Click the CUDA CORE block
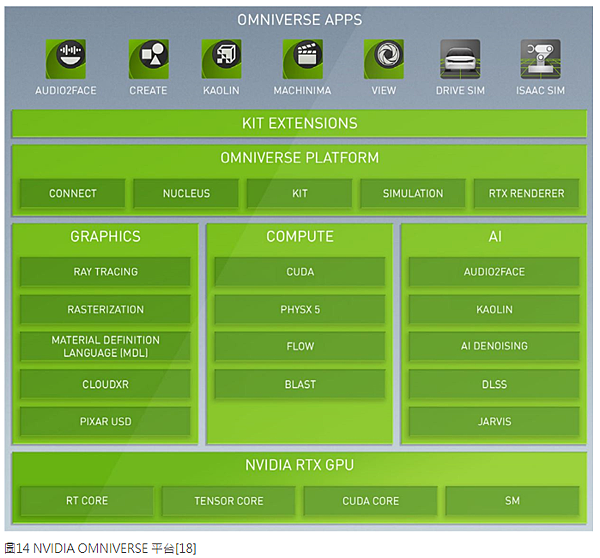This screenshot has width=600, height=558. coord(370,501)
